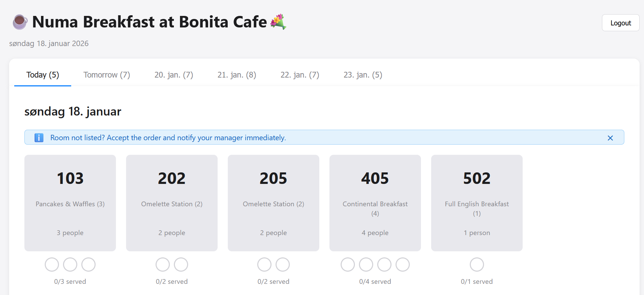Open the 23. jan. tab
Screen dimensions: 644x295
(x=363, y=75)
